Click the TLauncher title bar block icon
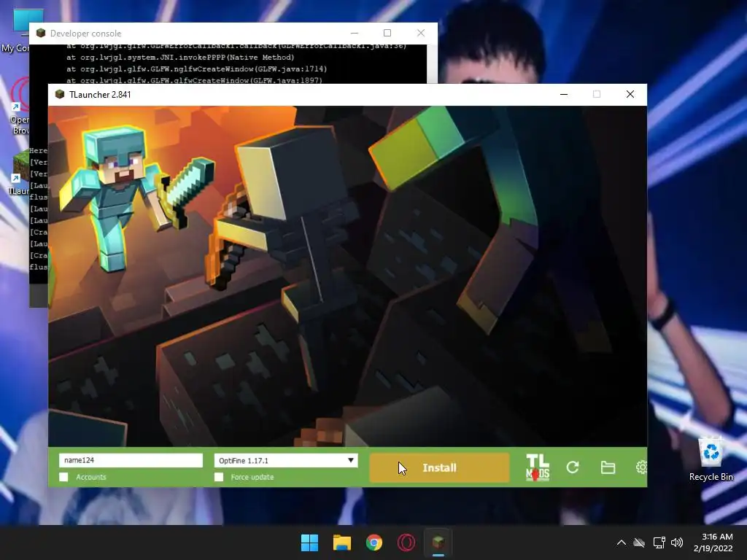 [x=60, y=94]
